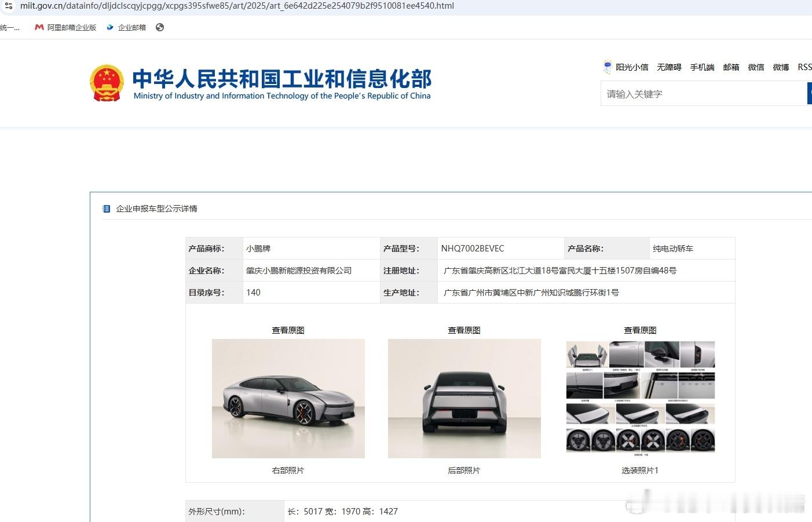Click the 产品型号 label
Viewport: 812px width, 522px height.
pos(401,249)
